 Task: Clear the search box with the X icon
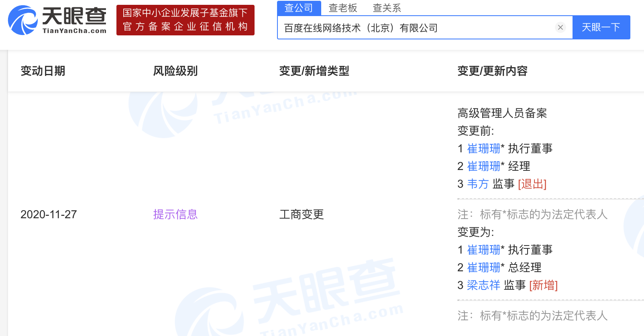pyautogui.click(x=560, y=27)
